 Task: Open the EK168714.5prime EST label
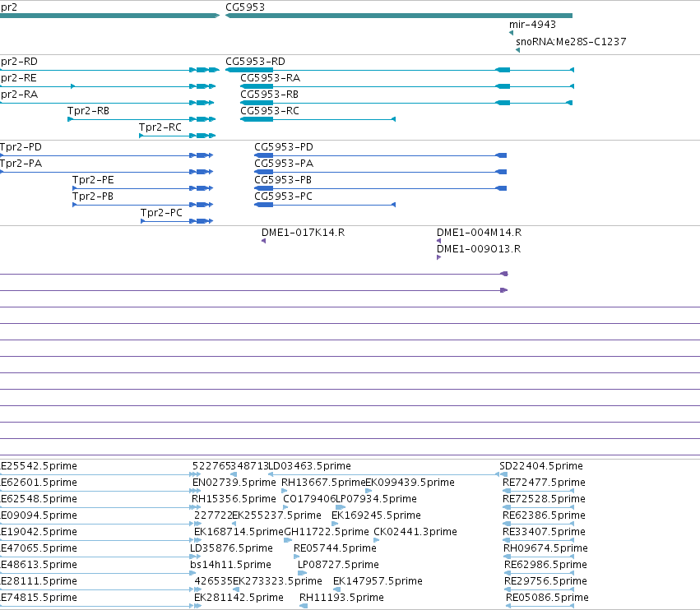[x=239, y=533]
